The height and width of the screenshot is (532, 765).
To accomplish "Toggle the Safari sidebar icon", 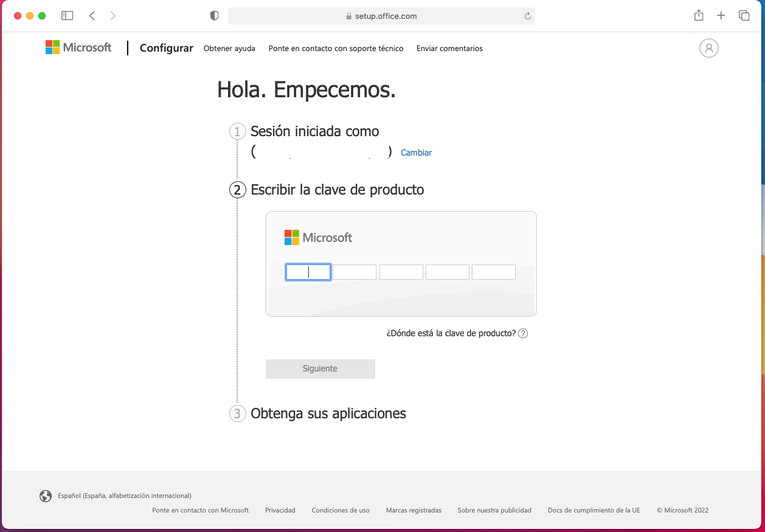I will click(x=67, y=16).
